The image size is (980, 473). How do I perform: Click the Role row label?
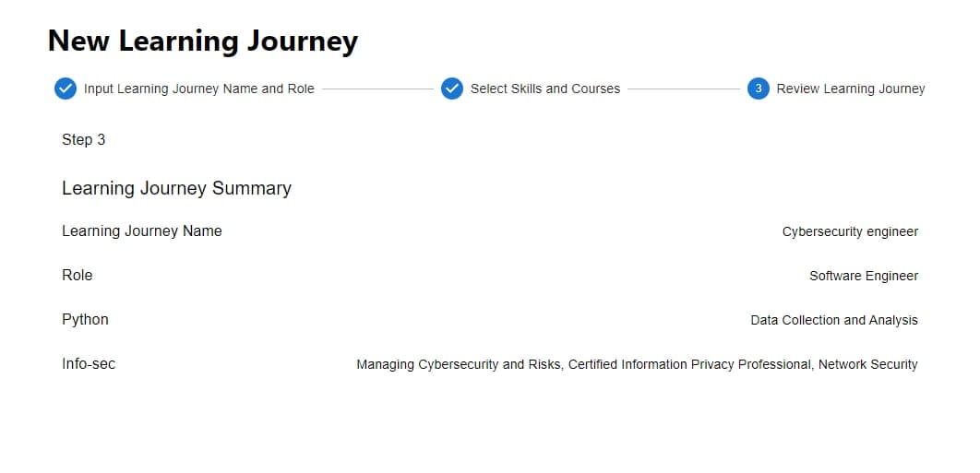78,275
